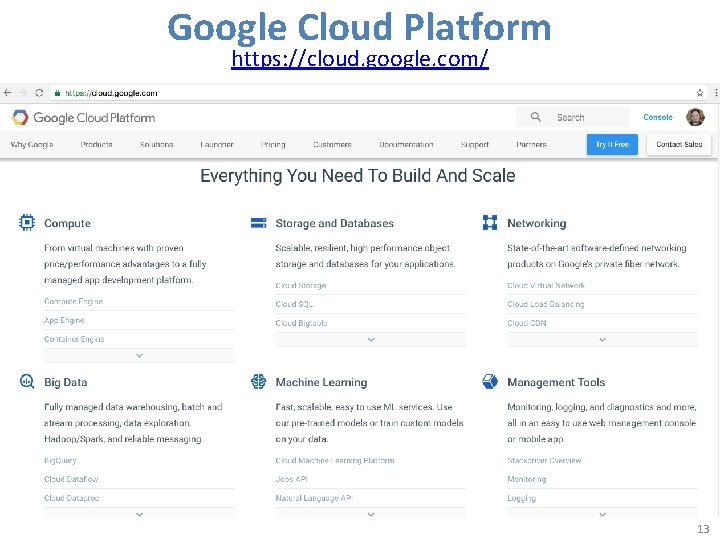Open the Customers menu item
Screen dimensions: 720x540
[x=332, y=144]
